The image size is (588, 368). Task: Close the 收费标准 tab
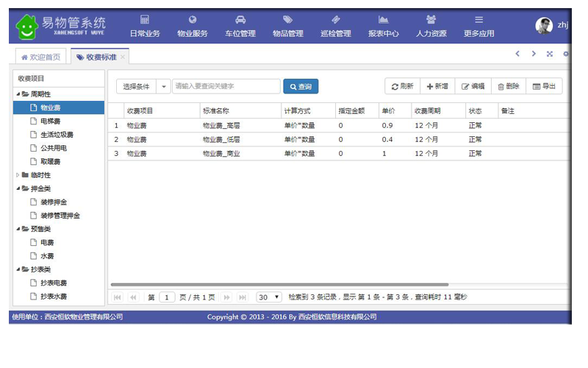123,57
